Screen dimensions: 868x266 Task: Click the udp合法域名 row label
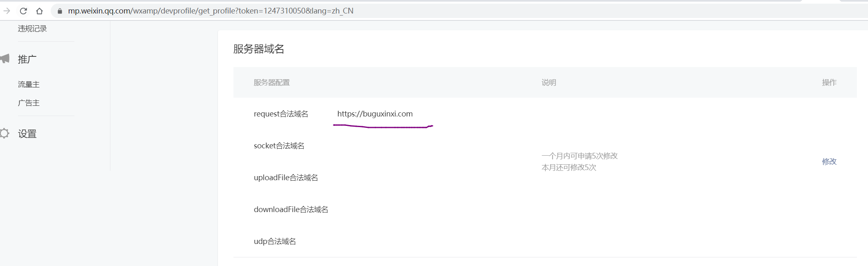tap(275, 241)
